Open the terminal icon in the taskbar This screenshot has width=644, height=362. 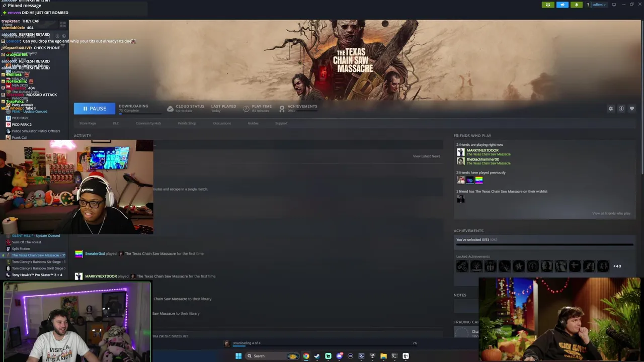[x=394, y=356]
